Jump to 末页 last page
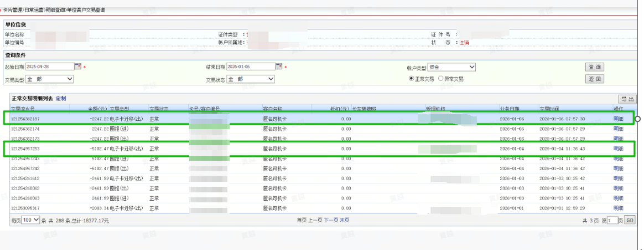 (x=344, y=220)
